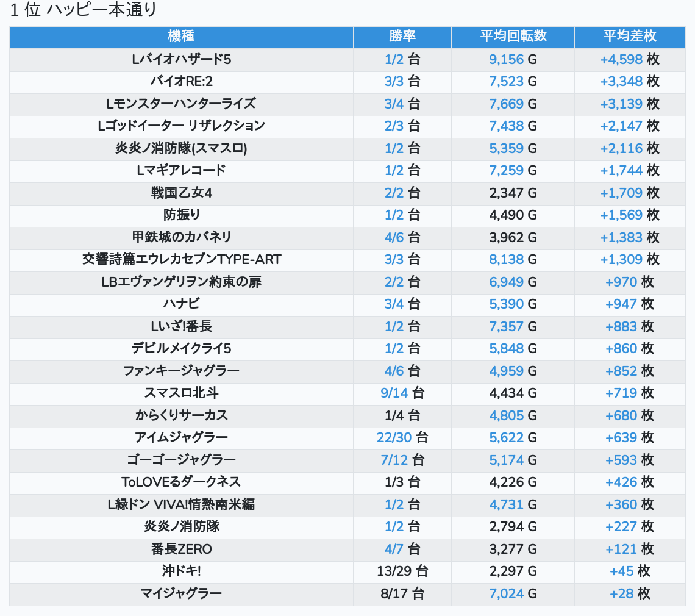
Task: Select デビルメイクライ5 in the table
Action: point(181,349)
